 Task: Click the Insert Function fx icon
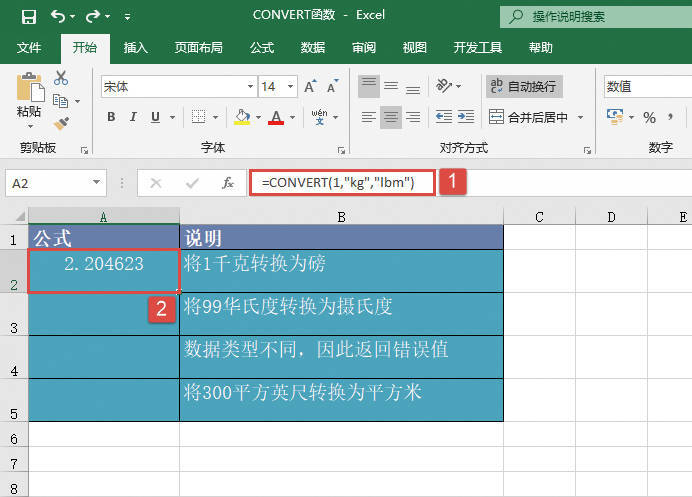point(228,183)
